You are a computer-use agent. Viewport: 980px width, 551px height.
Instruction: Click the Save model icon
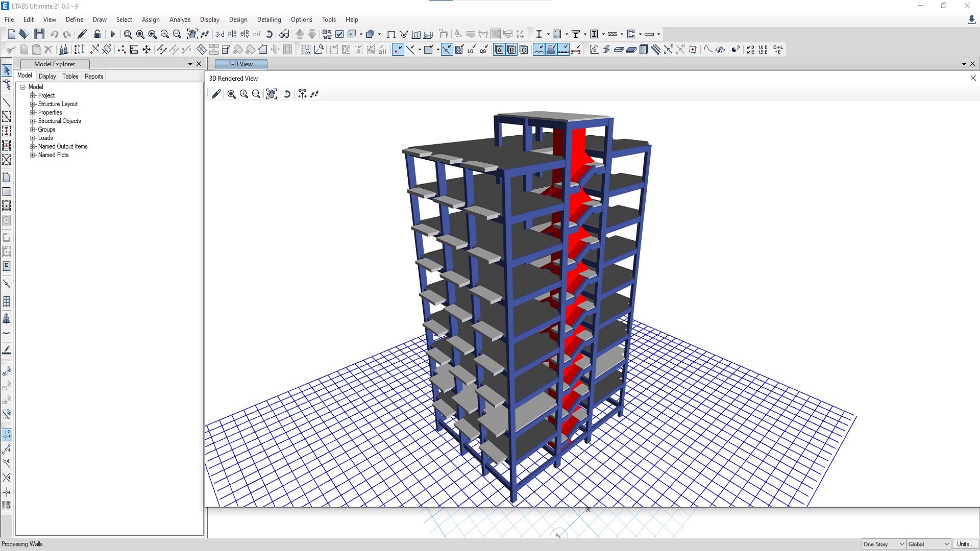[39, 34]
